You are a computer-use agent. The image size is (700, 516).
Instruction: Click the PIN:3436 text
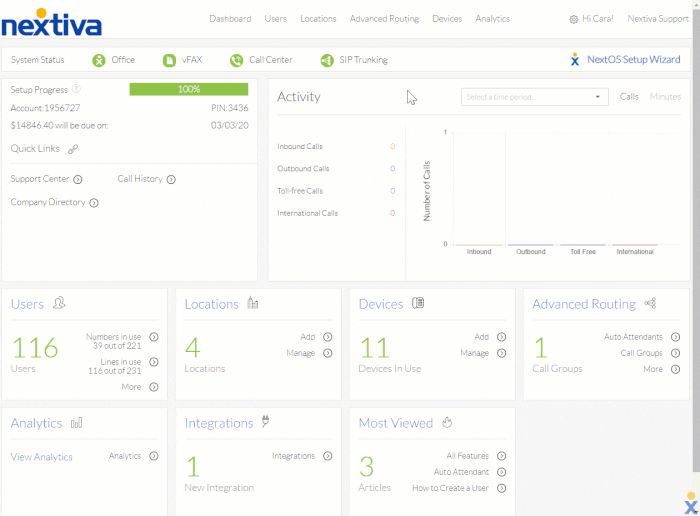pos(229,108)
